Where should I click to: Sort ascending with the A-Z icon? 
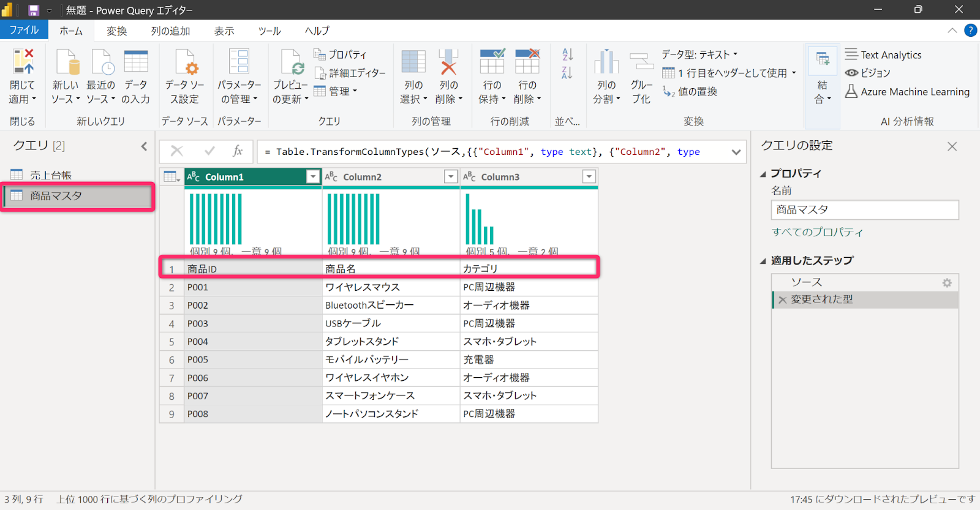pyautogui.click(x=567, y=54)
